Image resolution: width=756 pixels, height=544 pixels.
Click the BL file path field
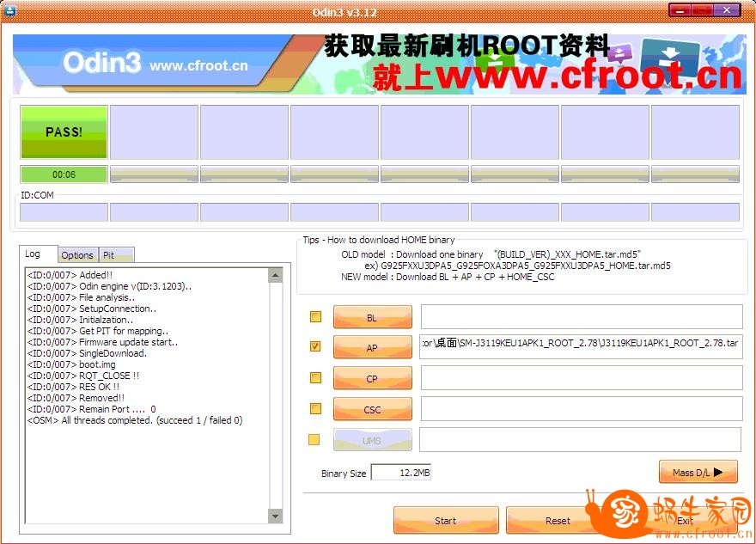[x=582, y=317]
